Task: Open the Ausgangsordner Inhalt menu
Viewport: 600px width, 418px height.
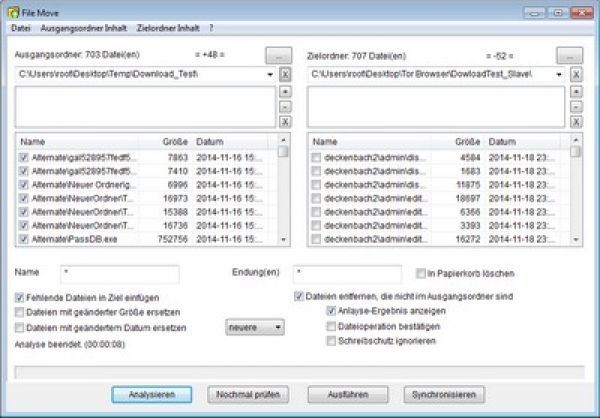Action: 83,28
